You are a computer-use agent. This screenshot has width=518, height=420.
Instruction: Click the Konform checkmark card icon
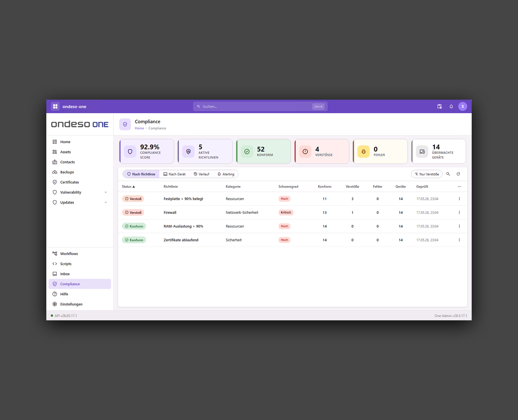coord(247,151)
